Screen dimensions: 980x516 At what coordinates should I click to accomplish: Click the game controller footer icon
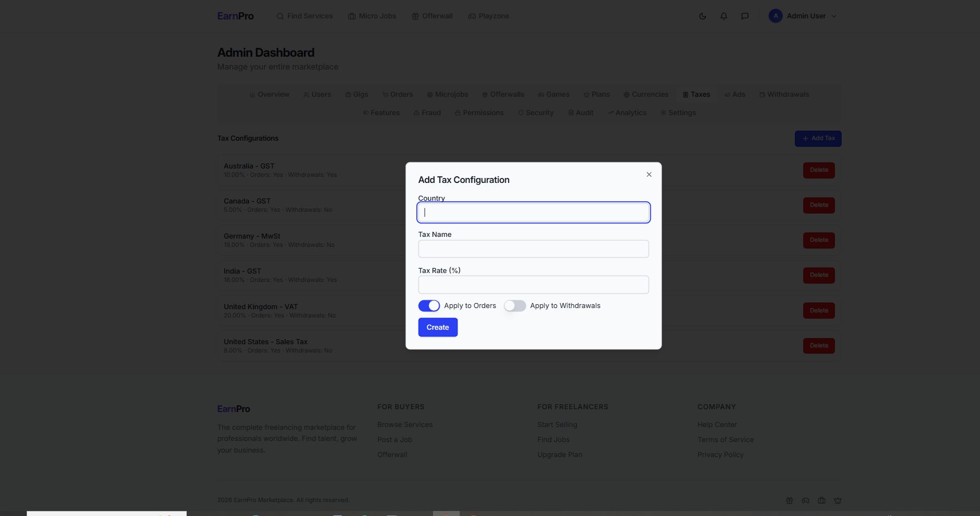[x=805, y=500]
